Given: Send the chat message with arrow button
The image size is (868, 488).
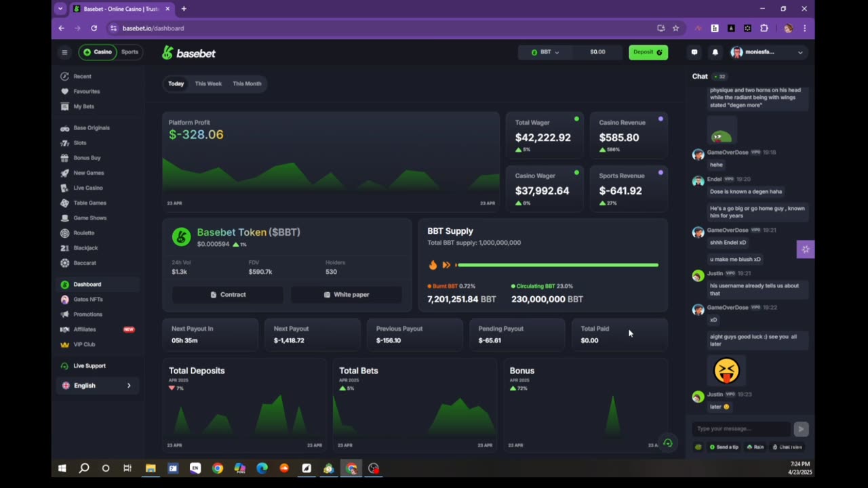Looking at the screenshot, I should [x=801, y=428].
